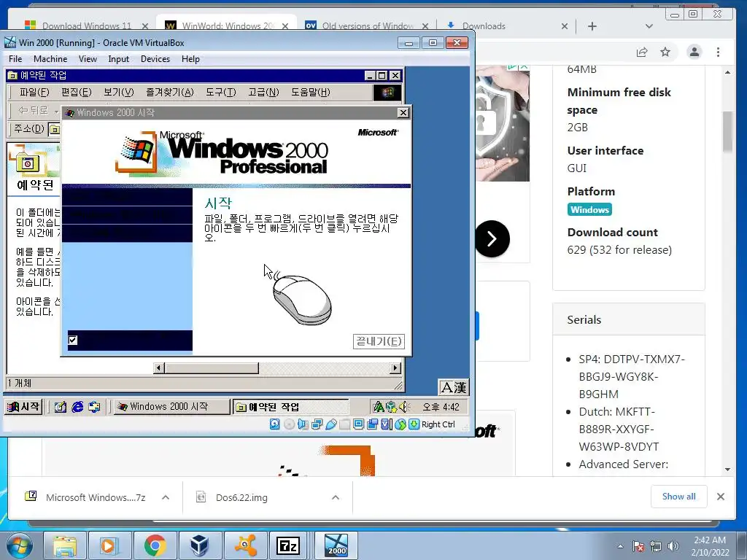This screenshot has height=560, width=747.
Task: Expand options for Microsoft Windows 7z download
Action: click(166, 497)
